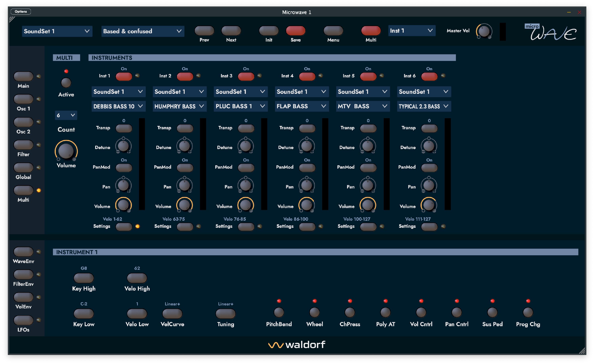Screen dimensions: 594x364
Task: Open Inst 2 Settings (Velo 63-75)
Action: (x=185, y=227)
